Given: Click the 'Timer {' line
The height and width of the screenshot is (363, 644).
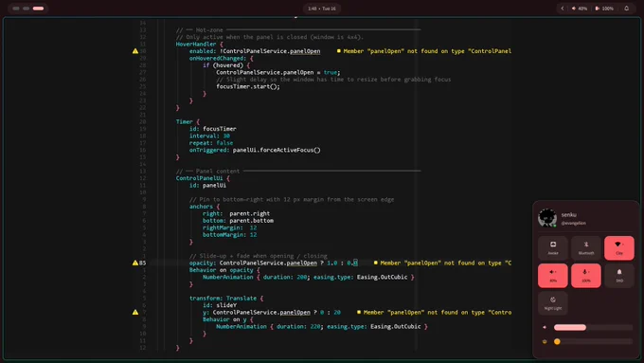Looking at the screenshot, I should (188, 121).
